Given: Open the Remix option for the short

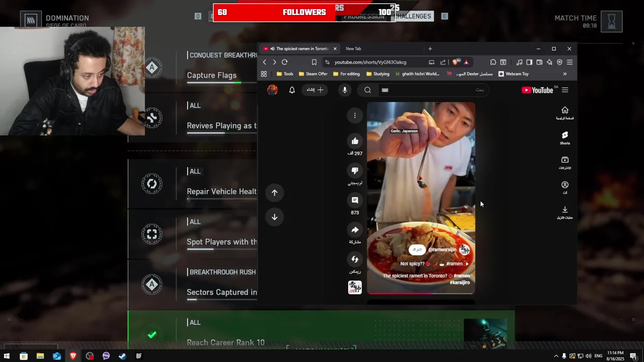Looking at the screenshot, I should 355,259.
